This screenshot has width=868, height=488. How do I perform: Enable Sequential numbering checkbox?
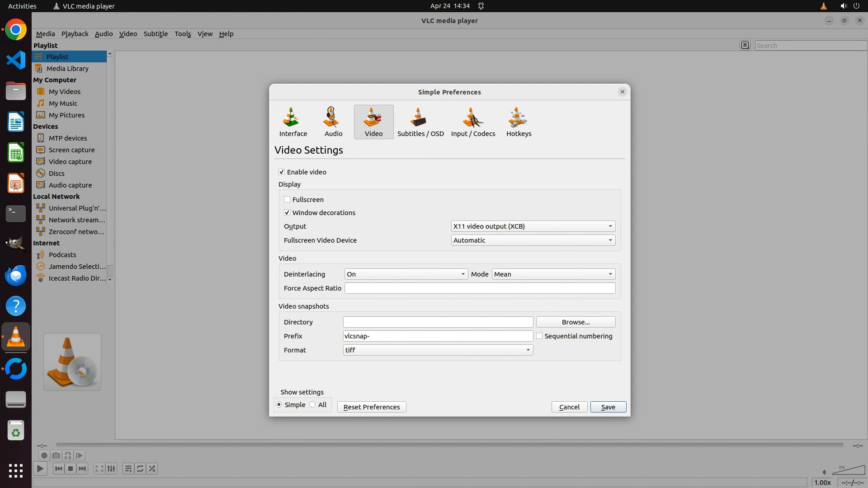[x=539, y=336]
